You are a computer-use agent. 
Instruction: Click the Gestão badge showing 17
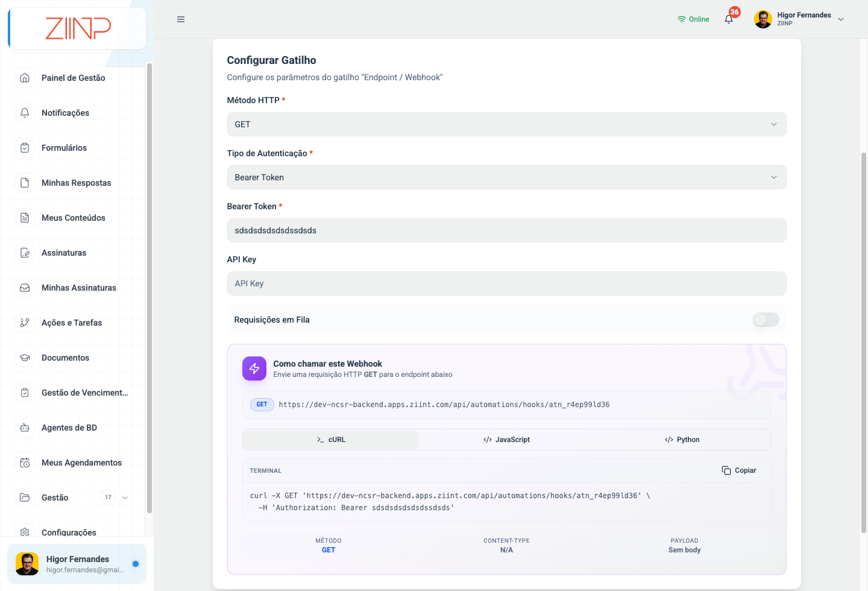108,498
